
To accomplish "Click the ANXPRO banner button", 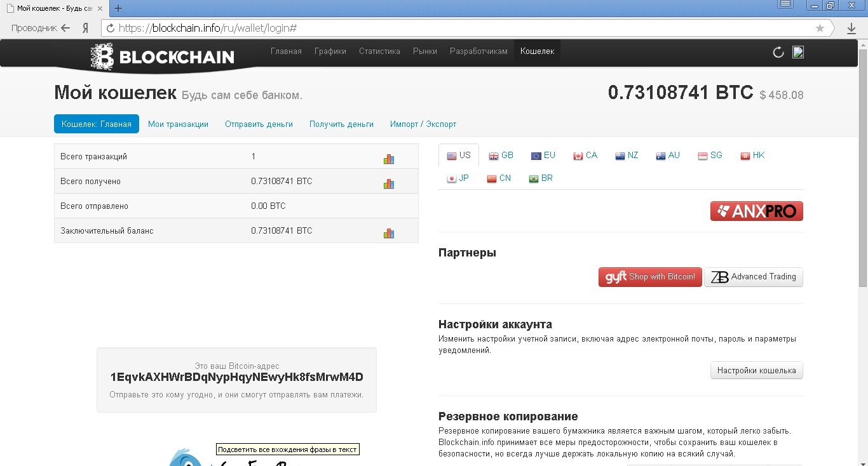I will pos(757,211).
